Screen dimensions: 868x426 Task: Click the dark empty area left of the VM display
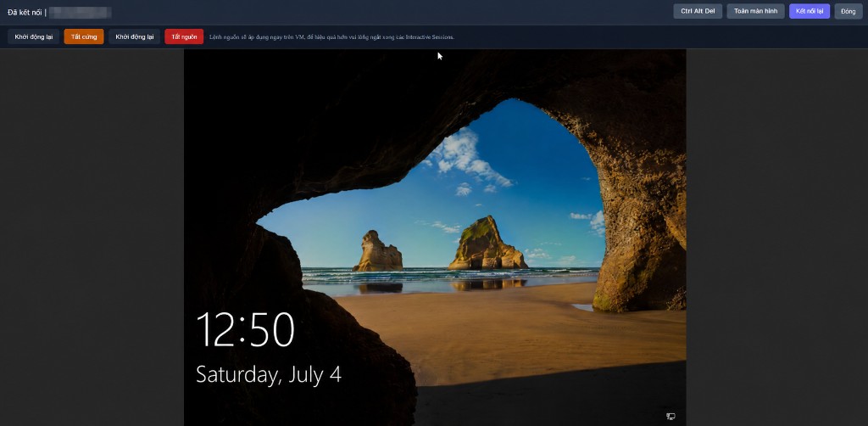coord(92,237)
